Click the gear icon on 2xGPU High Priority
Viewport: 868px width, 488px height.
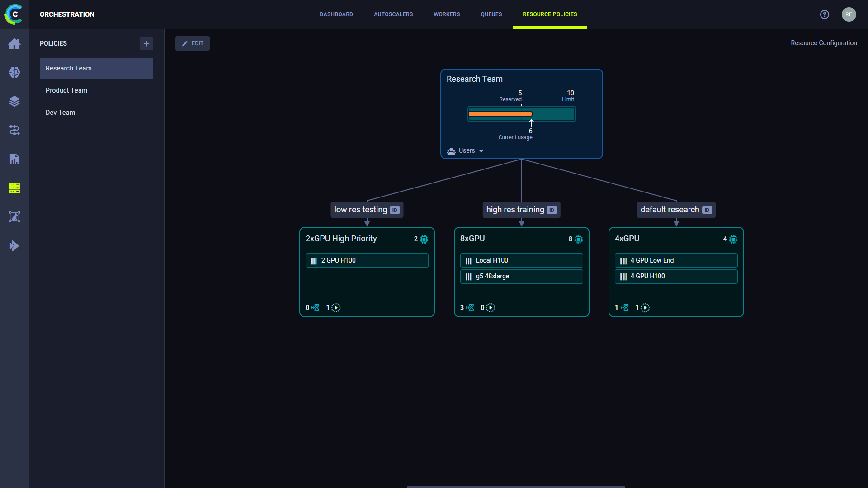pos(424,239)
